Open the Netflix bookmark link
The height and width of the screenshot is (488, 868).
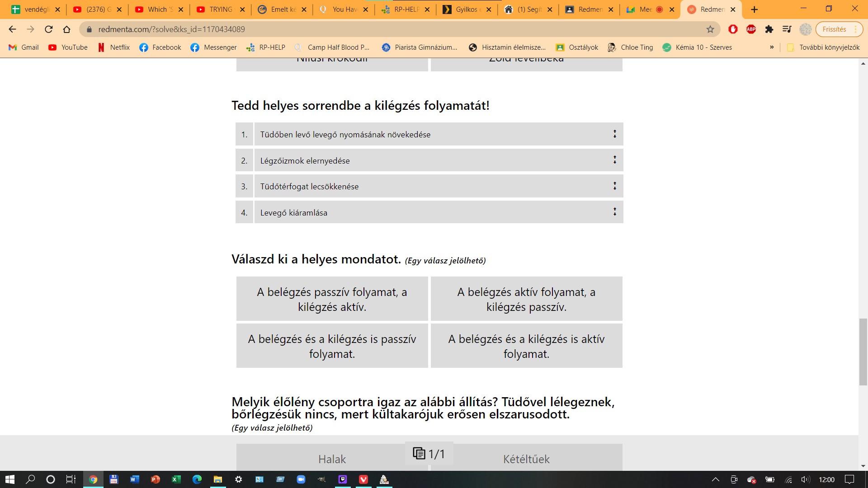pyautogui.click(x=114, y=47)
